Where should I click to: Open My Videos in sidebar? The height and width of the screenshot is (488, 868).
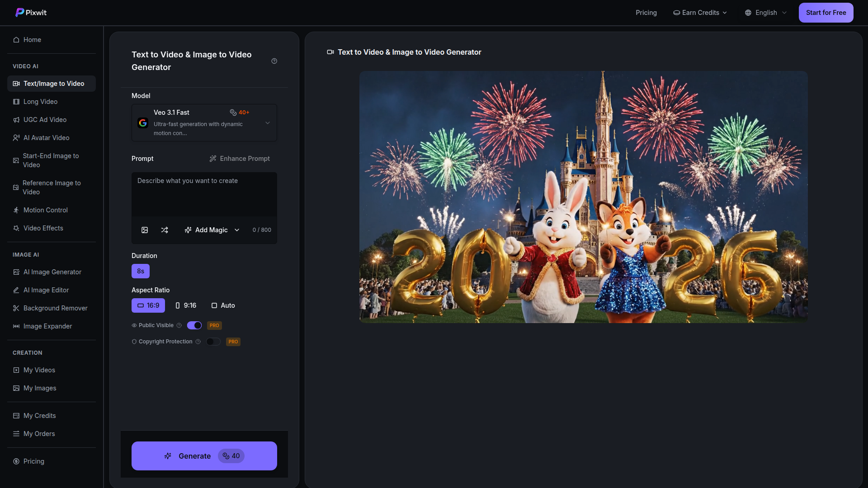(39, 370)
